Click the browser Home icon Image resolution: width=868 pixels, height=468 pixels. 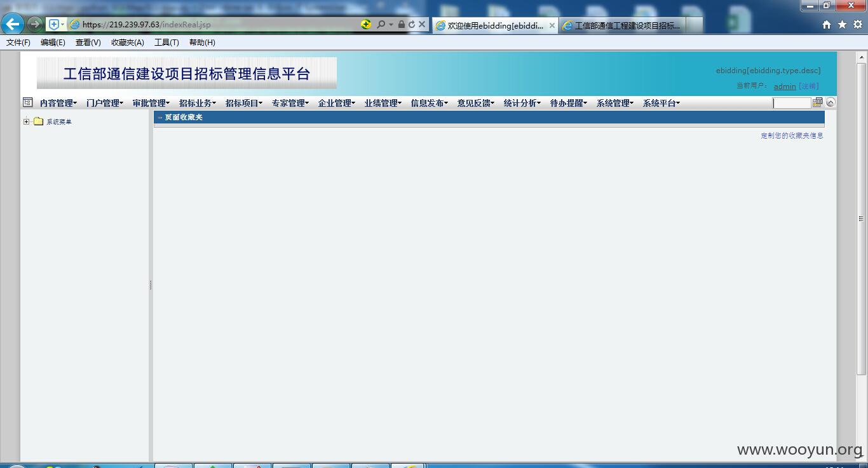click(x=827, y=24)
